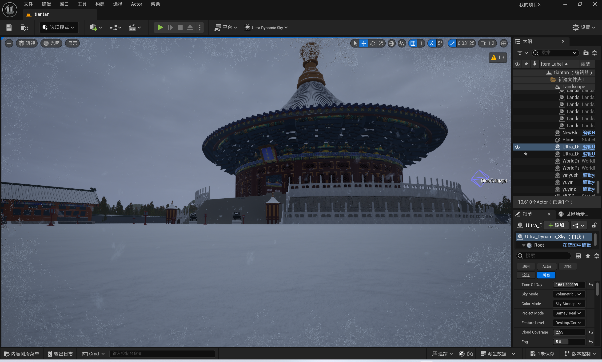Open the Help menu after Actor in the menu bar
This screenshot has width=602, height=362.
[155, 4]
